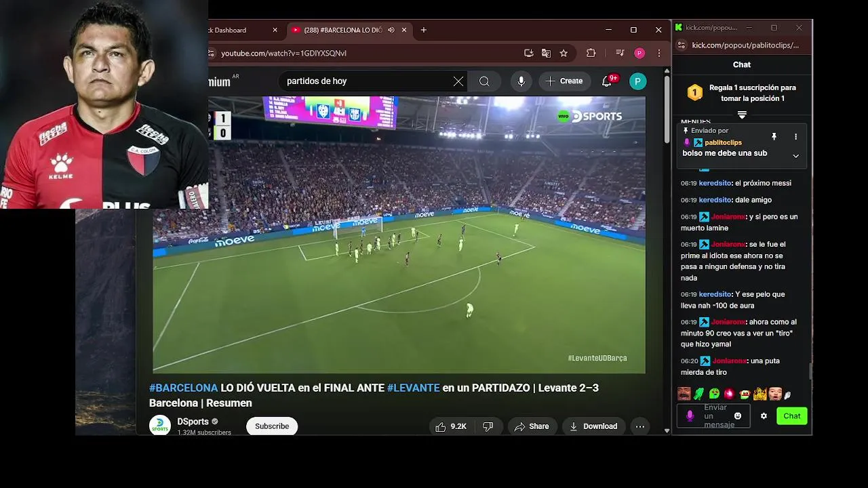This screenshot has width=868, height=488.
Task: Open chat settings gear
Action: pyautogui.click(x=764, y=416)
